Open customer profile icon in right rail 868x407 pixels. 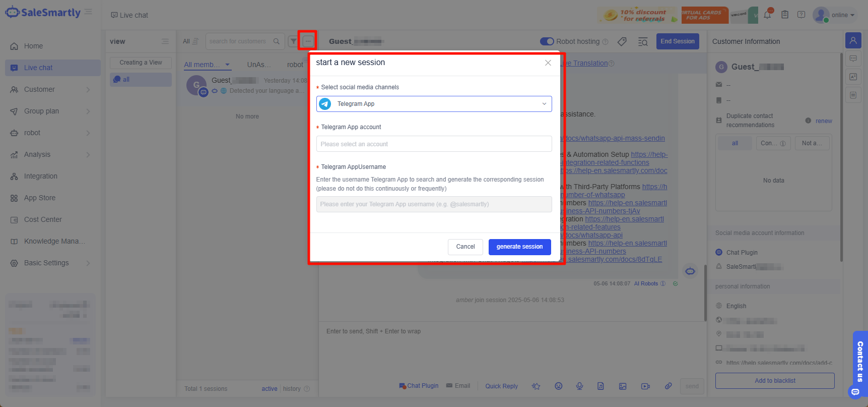tap(853, 40)
